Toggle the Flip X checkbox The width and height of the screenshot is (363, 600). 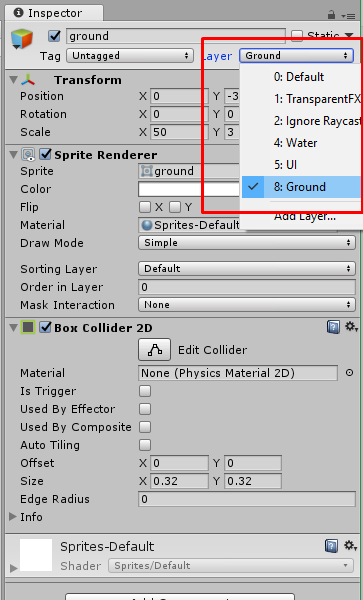pyautogui.click(x=145, y=207)
